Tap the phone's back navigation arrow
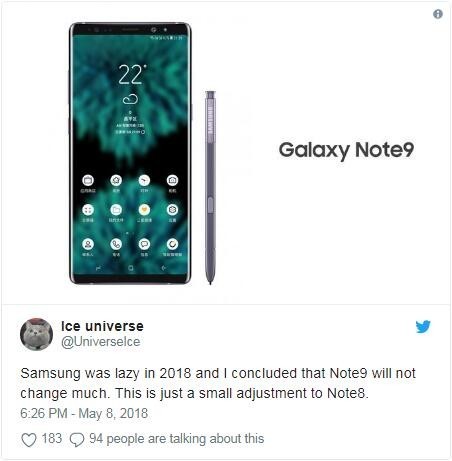Viewport: 452px width, 461px height. coord(163,268)
